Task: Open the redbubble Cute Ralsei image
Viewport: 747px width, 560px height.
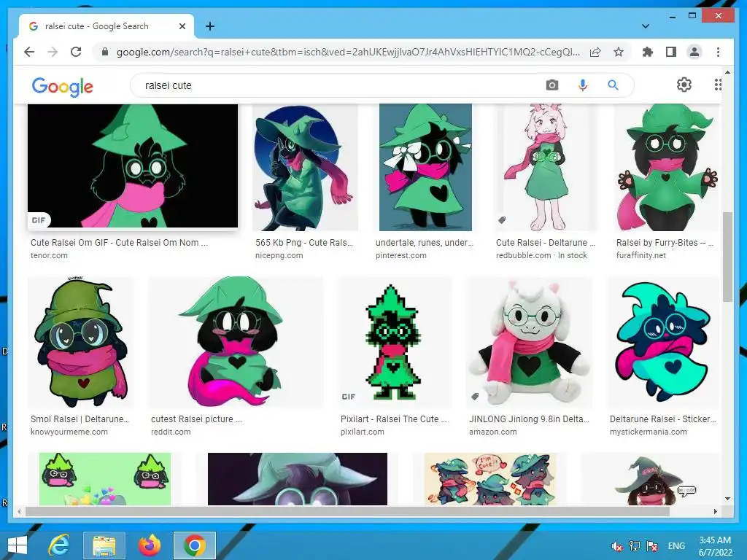Action: tap(546, 167)
